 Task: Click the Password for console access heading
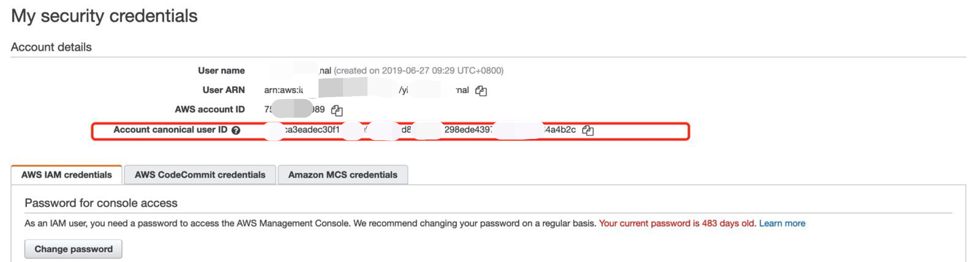point(101,203)
